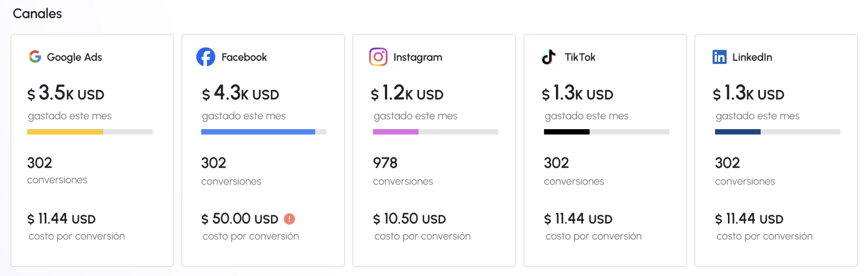Click the blue Facebook spend progress bar
Image resolution: width=868 pixels, height=276 pixels.
point(258,132)
